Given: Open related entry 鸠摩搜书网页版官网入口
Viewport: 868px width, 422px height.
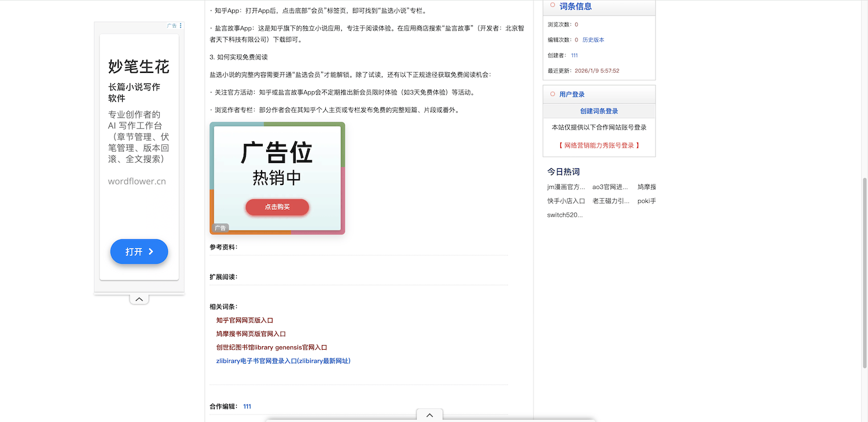Looking at the screenshot, I should (251, 334).
